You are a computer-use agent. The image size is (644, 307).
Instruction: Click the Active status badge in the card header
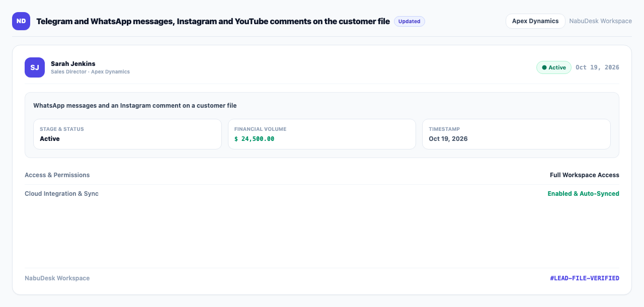point(554,67)
